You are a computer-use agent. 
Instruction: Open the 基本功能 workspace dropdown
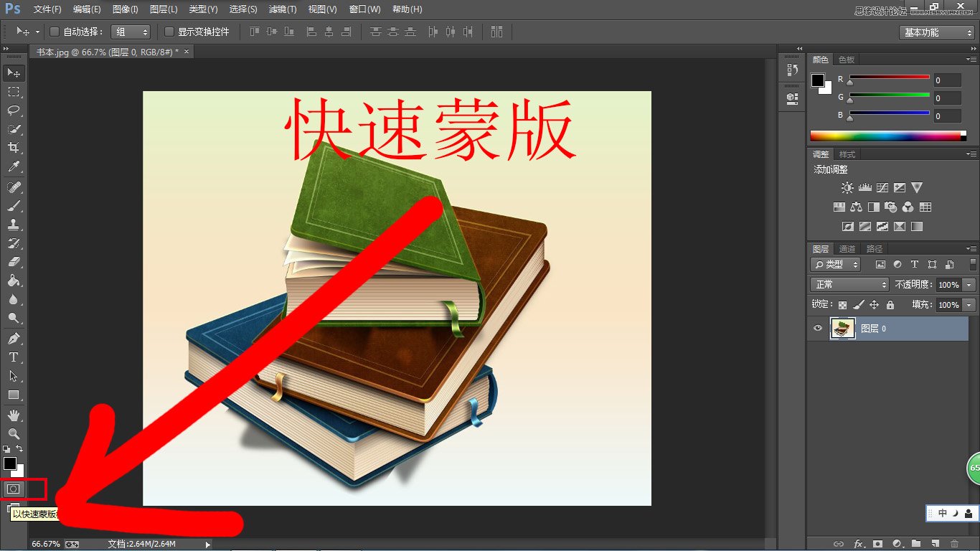point(937,32)
